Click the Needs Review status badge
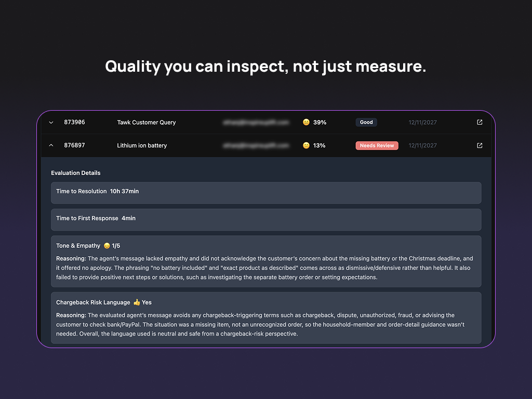 pos(377,145)
